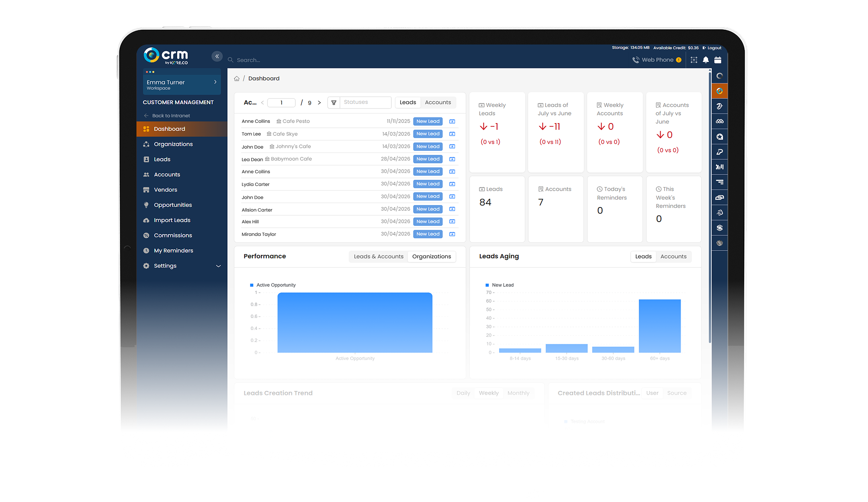Open the P-shaped app in right rail

point(719,152)
